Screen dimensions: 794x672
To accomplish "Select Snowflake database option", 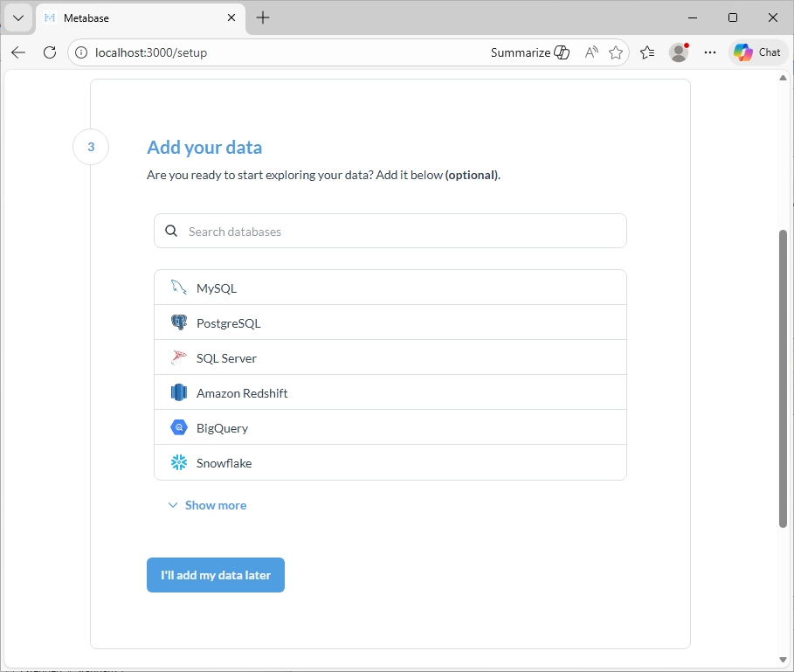I will pyautogui.click(x=390, y=462).
